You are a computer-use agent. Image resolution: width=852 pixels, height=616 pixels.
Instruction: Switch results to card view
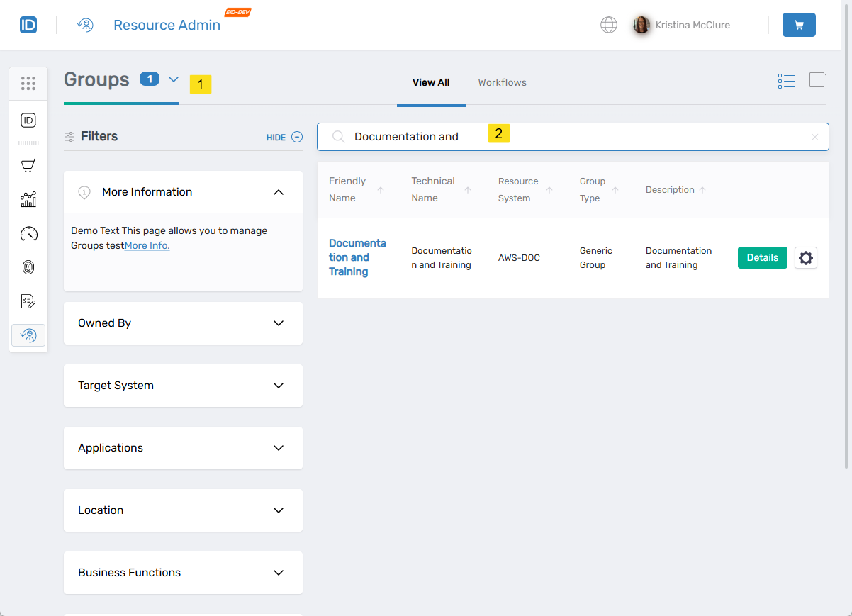point(817,81)
